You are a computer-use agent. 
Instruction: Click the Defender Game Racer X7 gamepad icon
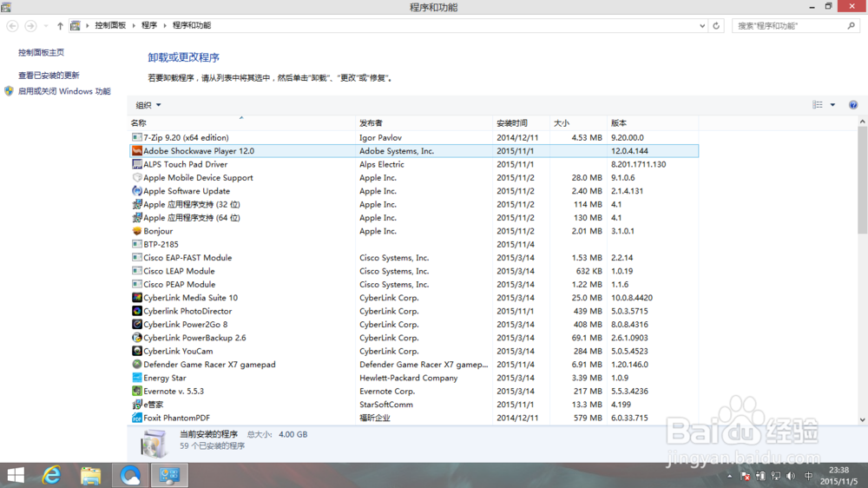(x=137, y=364)
